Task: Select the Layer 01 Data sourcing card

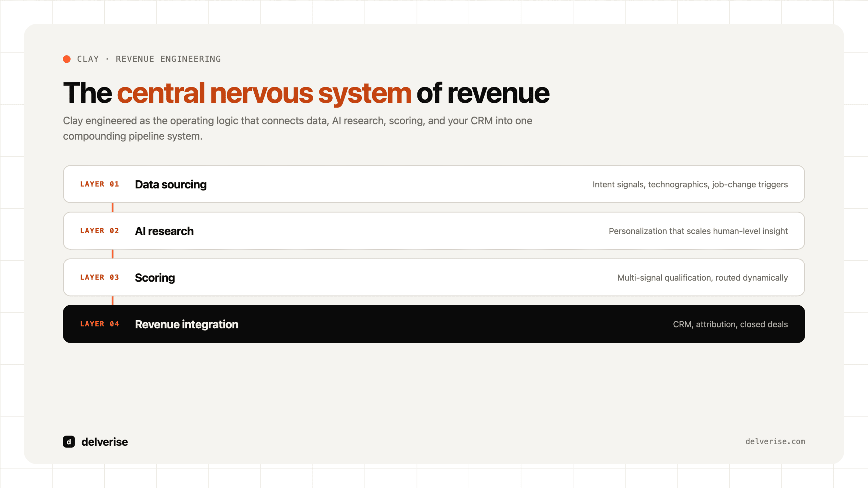Action: [434, 184]
